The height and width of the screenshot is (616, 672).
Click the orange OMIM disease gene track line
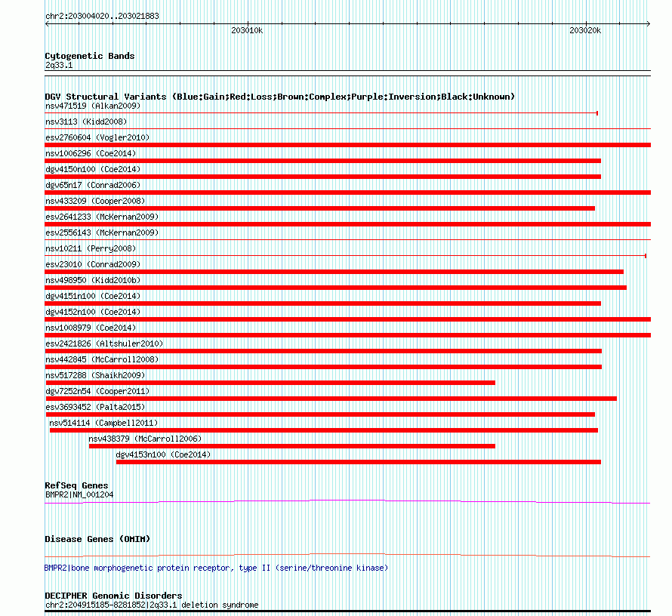click(x=347, y=555)
